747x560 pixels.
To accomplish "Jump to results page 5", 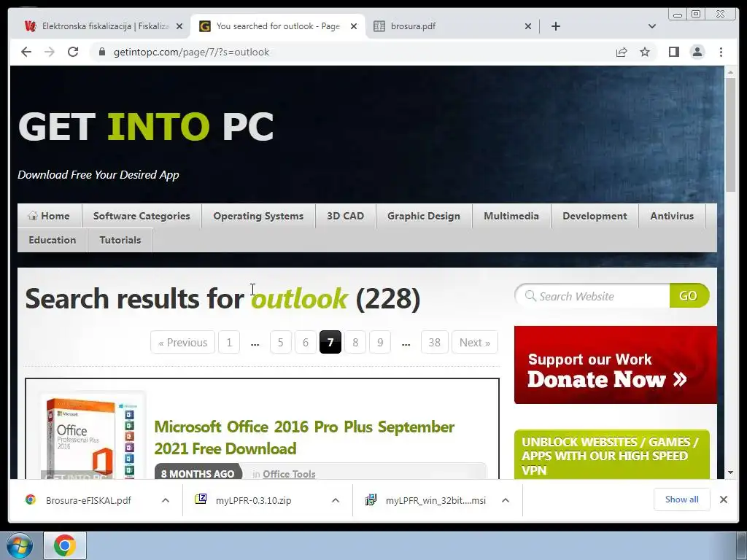I will click(281, 342).
